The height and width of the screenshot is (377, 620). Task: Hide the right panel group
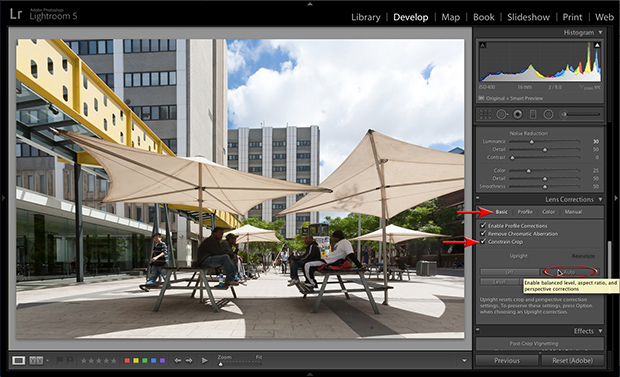[616, 197]
